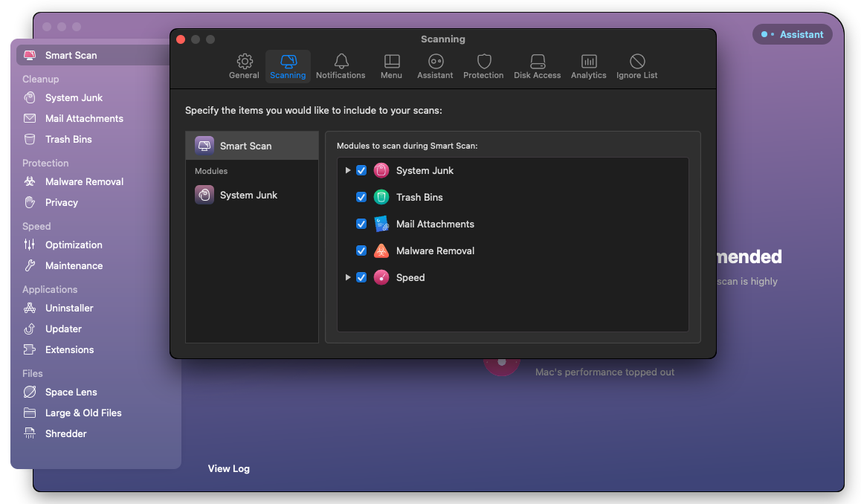
Task: Disable the Mail Attachments checkbox
Action: coord(361,224)
